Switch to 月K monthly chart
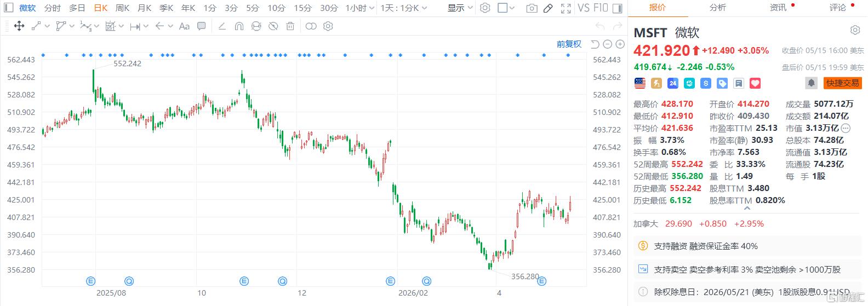 (x=144, y=8)
